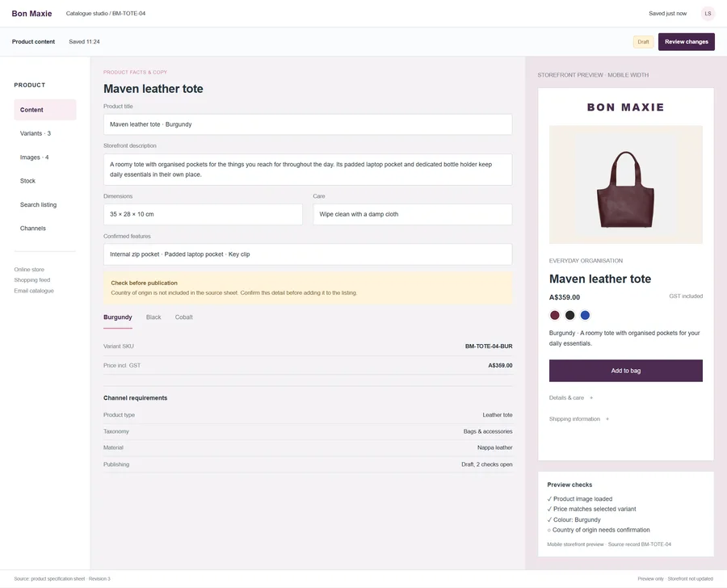Image resolution: width=727 pixels, height=588 pixels.
Task: Focus the Product title field
Action: [x=308, y=124]
